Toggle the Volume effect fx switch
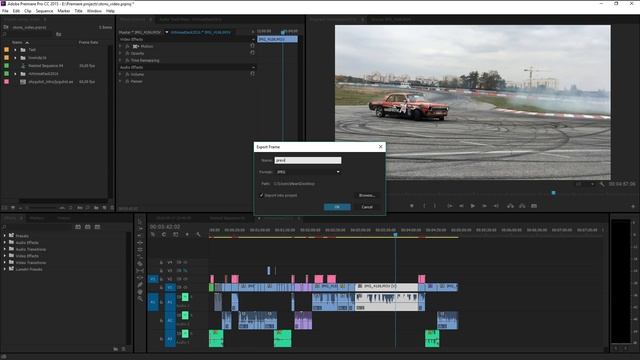Screen dimensions: 640x360 [x=127, y=74]
